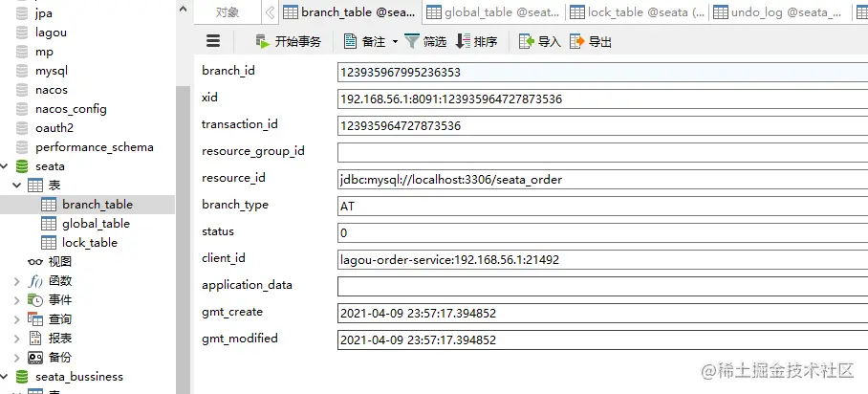Click the 筛选 filter funnel button
The width and height of the screenshot is (868, 394).
pyautogui.click(x=425, y=41)
